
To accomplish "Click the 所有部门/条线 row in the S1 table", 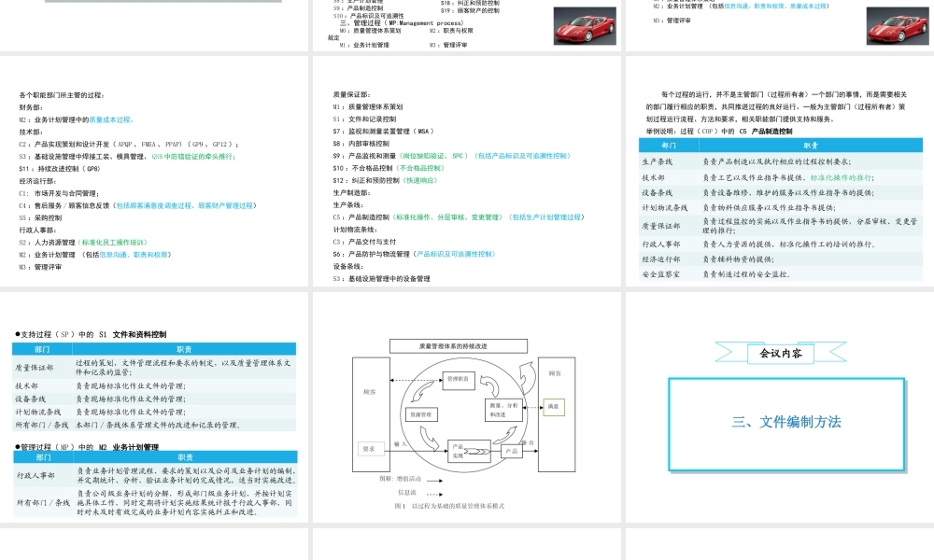I will 154,425.
